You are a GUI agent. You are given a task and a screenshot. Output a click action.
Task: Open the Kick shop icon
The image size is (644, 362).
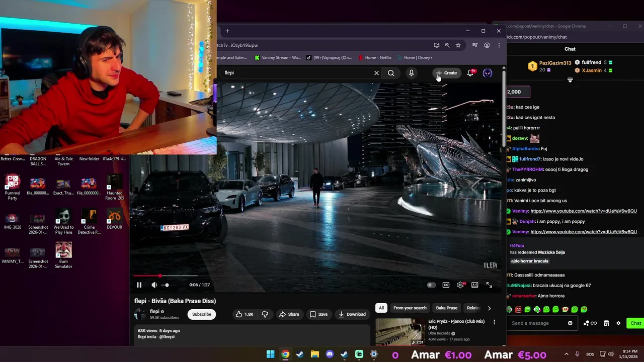pos(606,323)
